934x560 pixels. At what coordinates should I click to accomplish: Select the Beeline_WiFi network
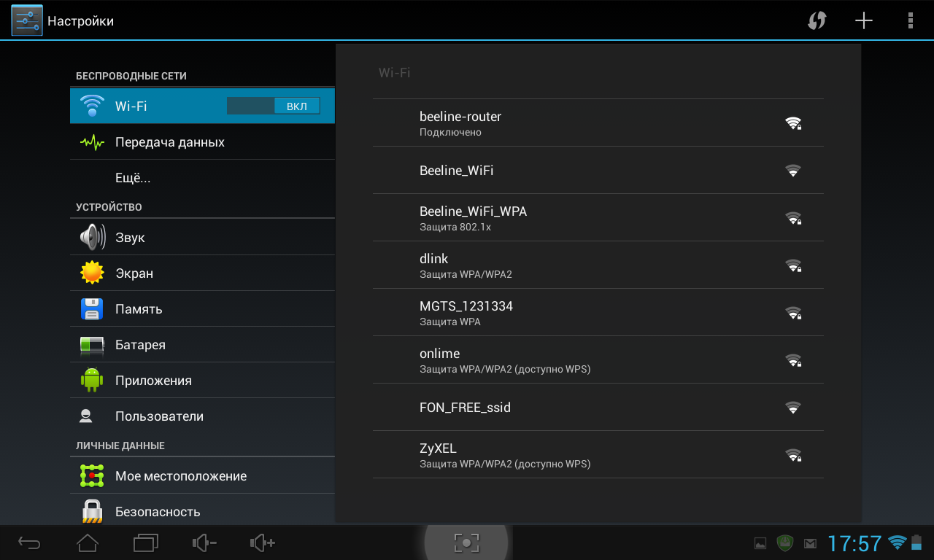point(598,171)
